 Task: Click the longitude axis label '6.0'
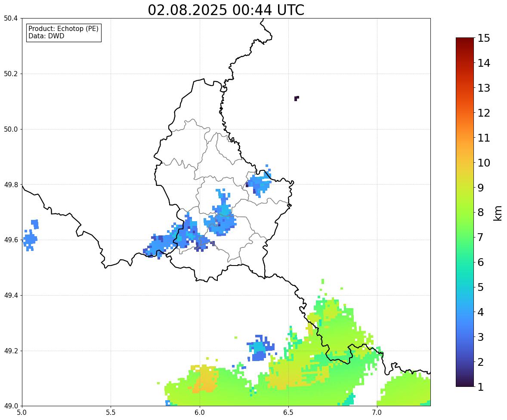[200, 413]
